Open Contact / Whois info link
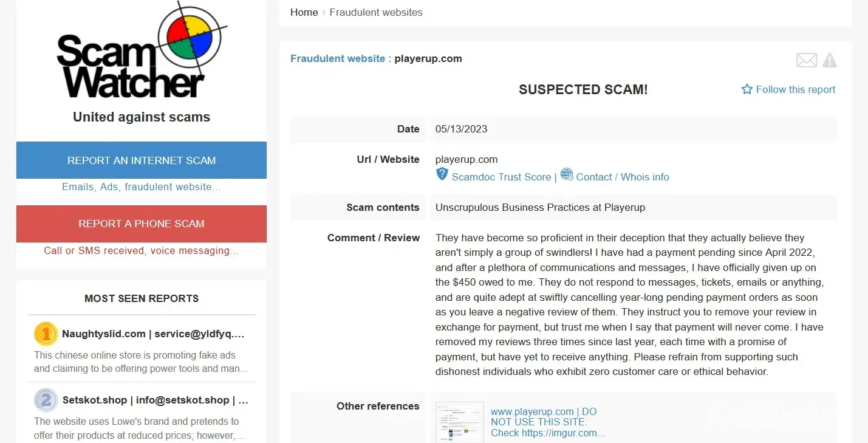 click(x=623, y=177)
